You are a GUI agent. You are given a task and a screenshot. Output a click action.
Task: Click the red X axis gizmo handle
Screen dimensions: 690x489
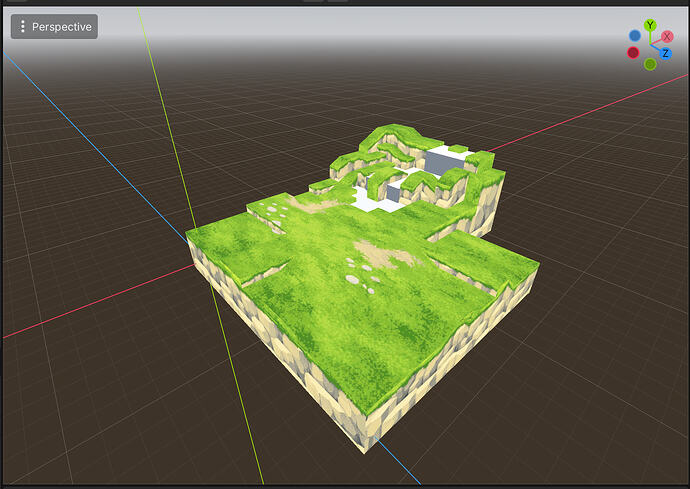point(667,37)
